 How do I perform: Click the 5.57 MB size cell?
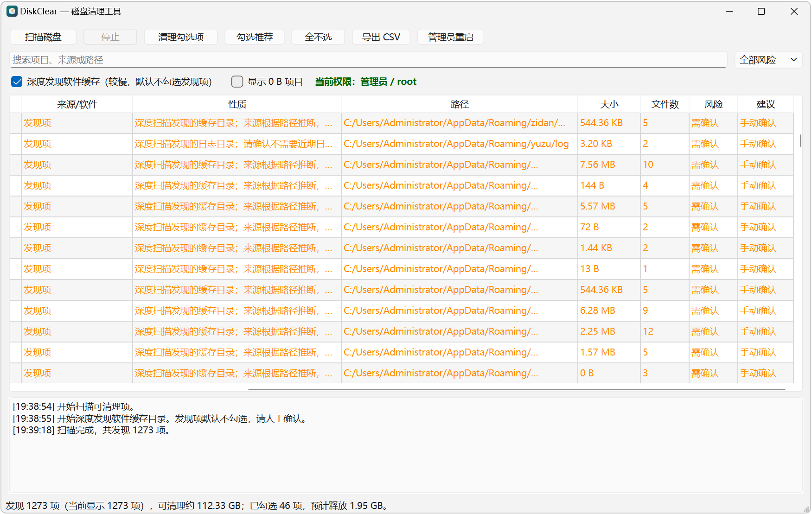point(609,206)
